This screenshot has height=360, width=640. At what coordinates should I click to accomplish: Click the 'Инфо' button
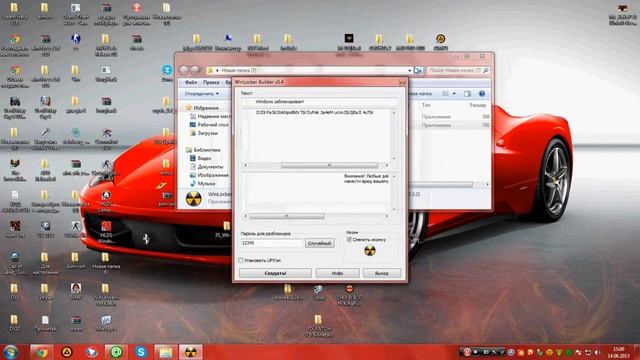pos(338,273)
